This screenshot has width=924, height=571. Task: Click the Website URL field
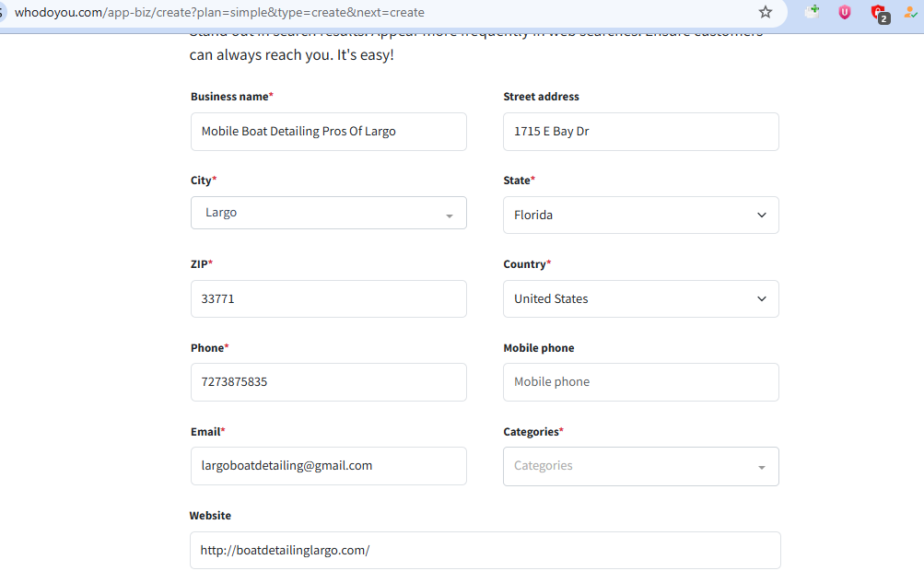(x=485, y=551)
